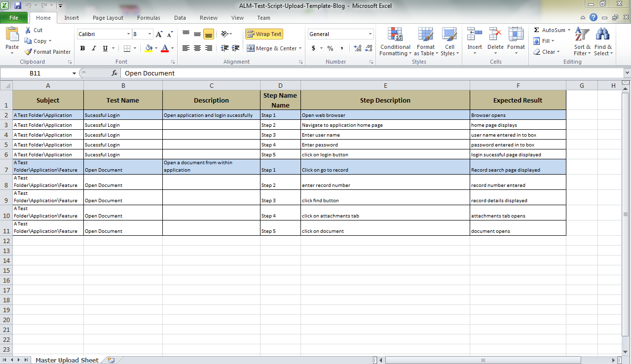Screen dimensions: 631x364
Task: Open the Page Layout tab
Action: pos(108,17)
